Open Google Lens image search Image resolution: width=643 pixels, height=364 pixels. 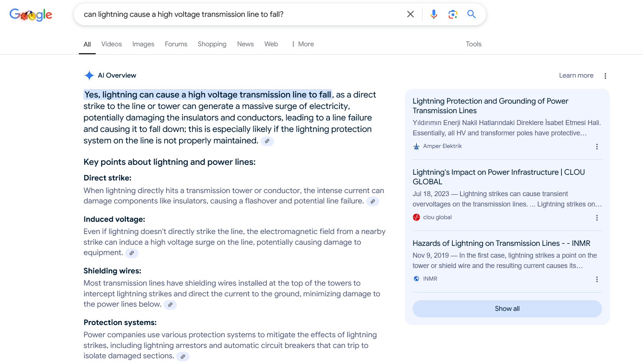[453, 14]
